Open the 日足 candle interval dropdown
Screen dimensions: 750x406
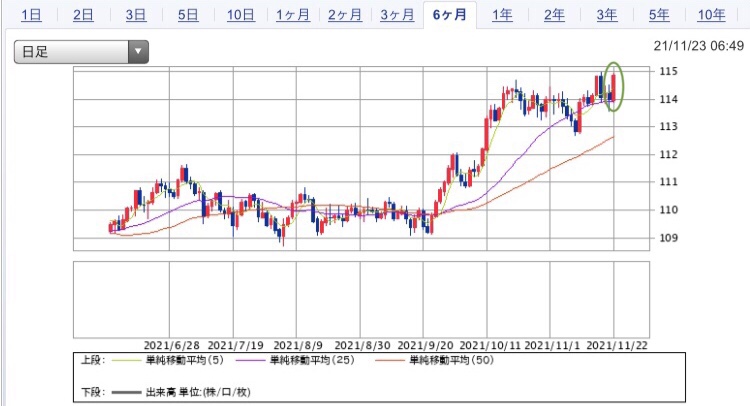pyautogui.click(x=81, y=52)
